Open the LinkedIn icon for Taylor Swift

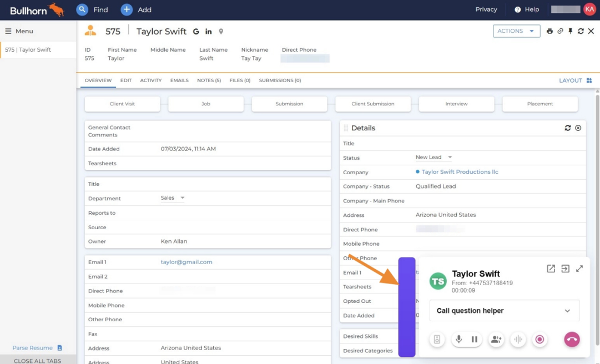208,32
